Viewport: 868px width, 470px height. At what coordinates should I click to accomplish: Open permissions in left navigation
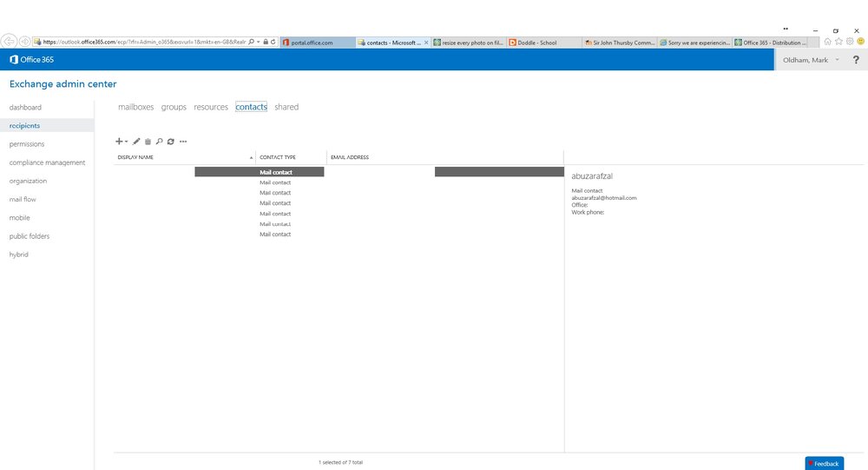pyautogui.click(x=27, y=144)
